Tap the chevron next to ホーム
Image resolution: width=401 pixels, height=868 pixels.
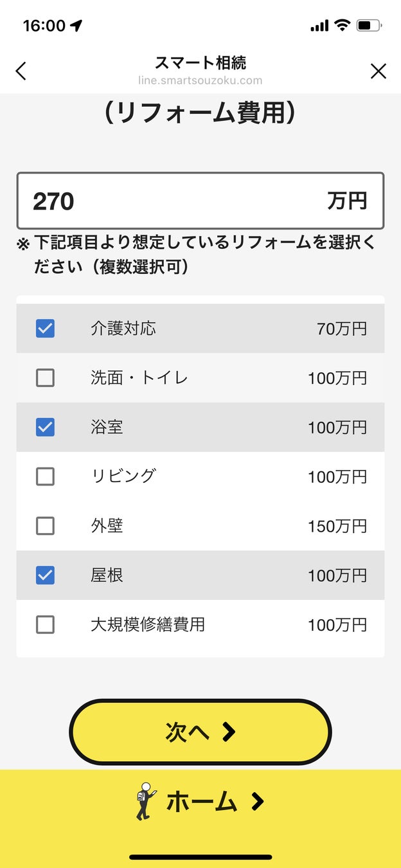point(257,801)
